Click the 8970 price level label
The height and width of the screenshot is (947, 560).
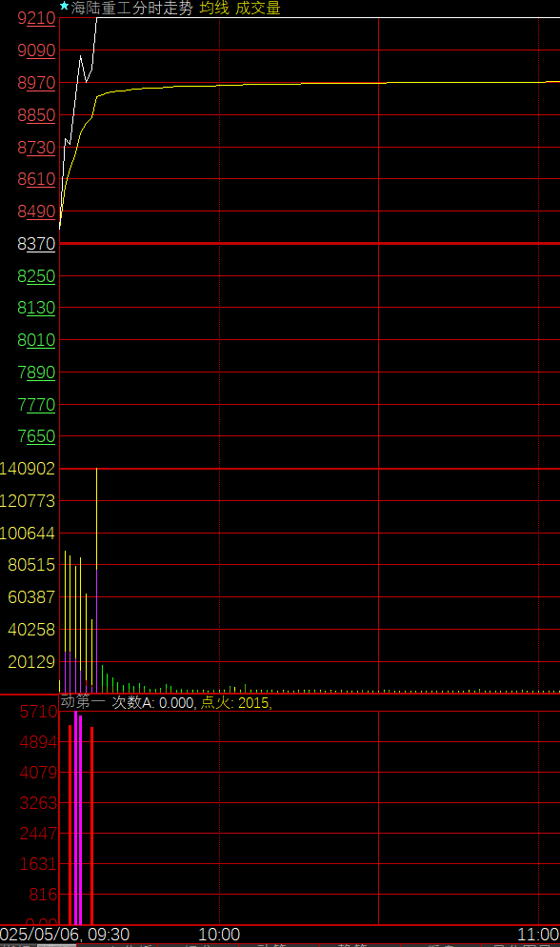coord(37,83)
